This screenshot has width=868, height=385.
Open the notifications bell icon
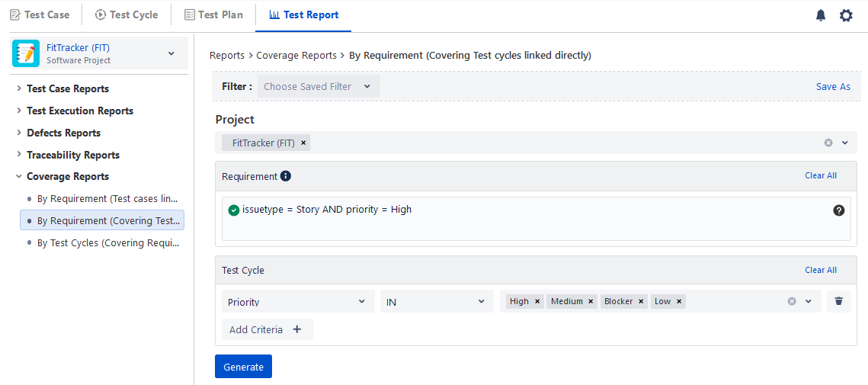point(821,15)
